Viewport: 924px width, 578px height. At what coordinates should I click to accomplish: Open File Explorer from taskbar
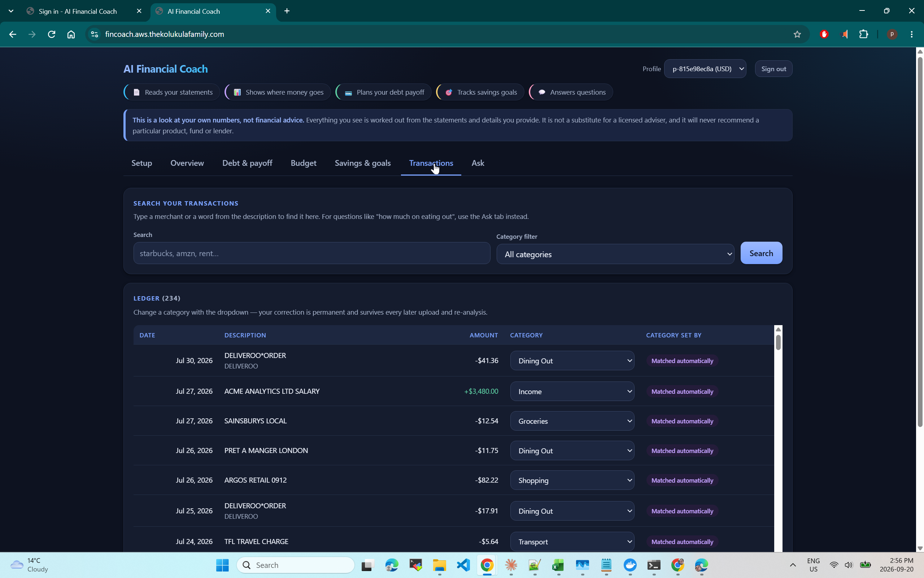pyautogui.click(x=440, y=565)
